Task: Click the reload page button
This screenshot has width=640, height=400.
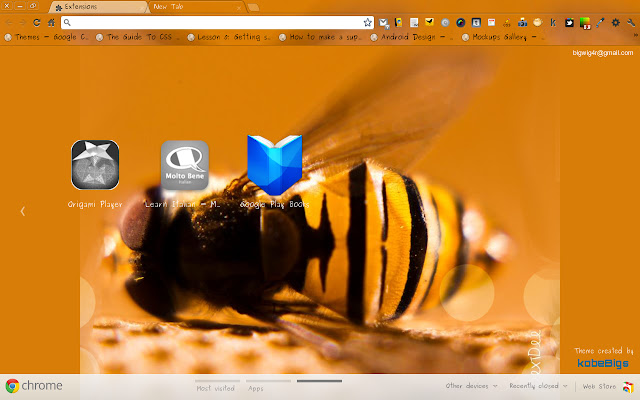Action: [36, 22]
